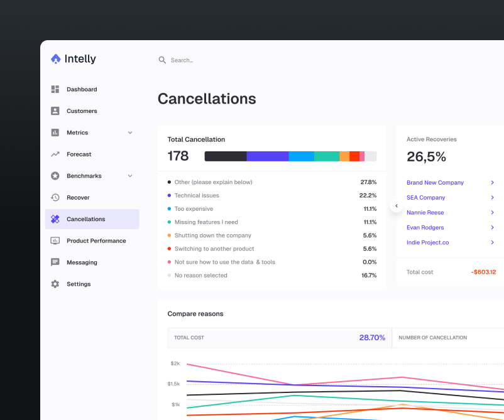Screen dimensions: 504x420
Task: Click the Customers person icon
Action: tap(55, 110)
